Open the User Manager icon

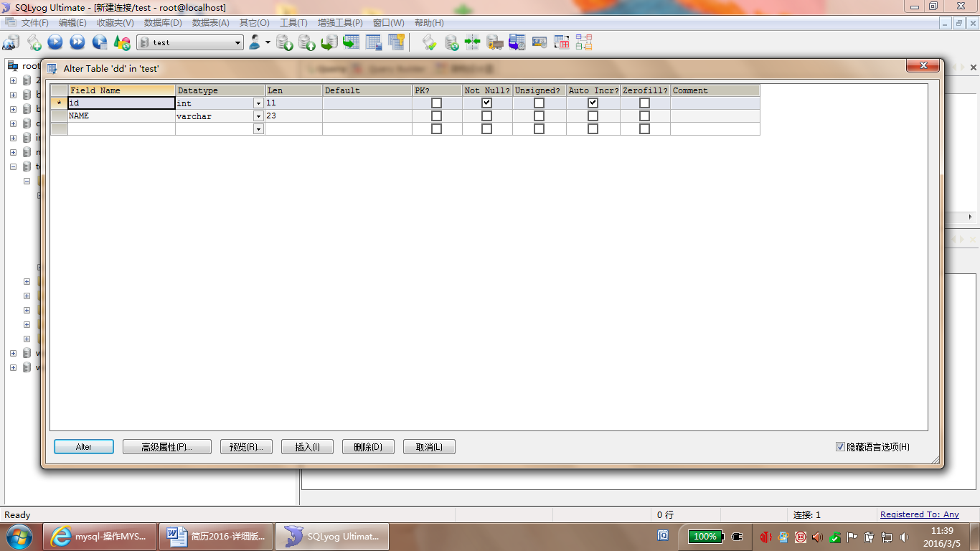[255, 42]
